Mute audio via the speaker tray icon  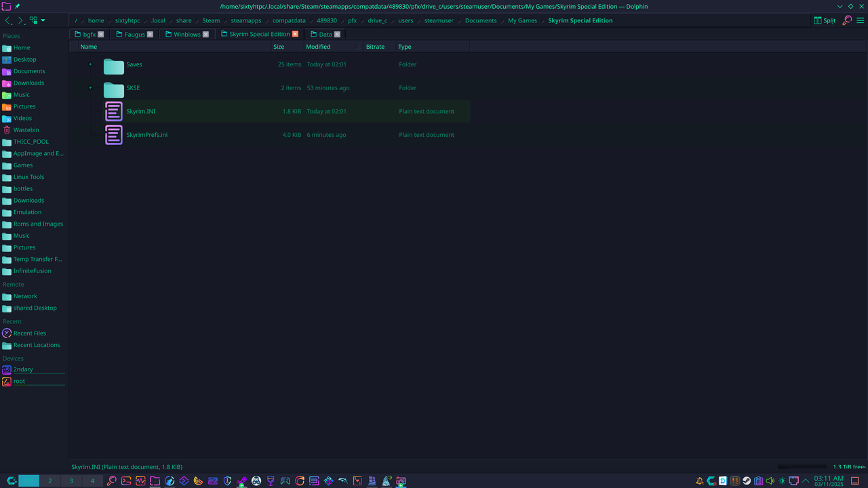click(770, 481)
